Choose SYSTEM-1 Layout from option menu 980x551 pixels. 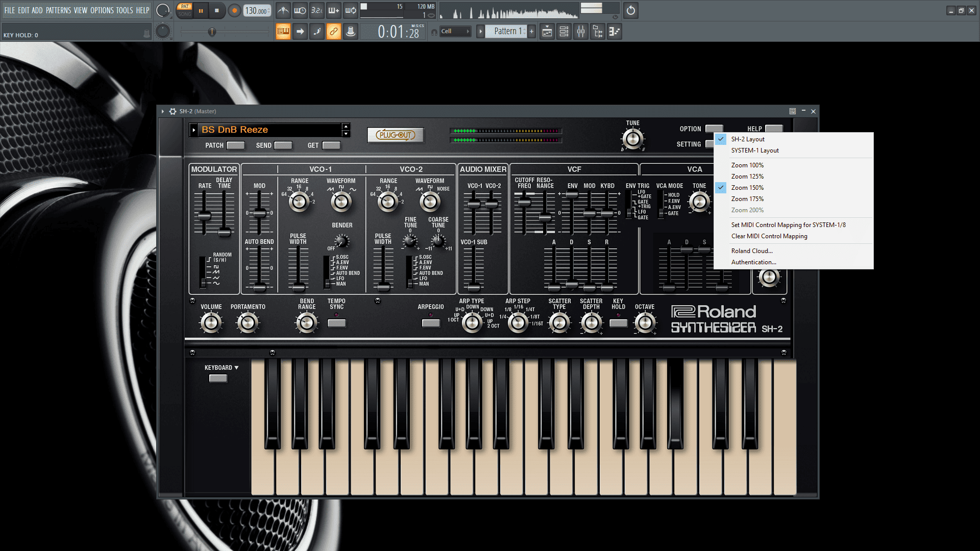(793, 151)
